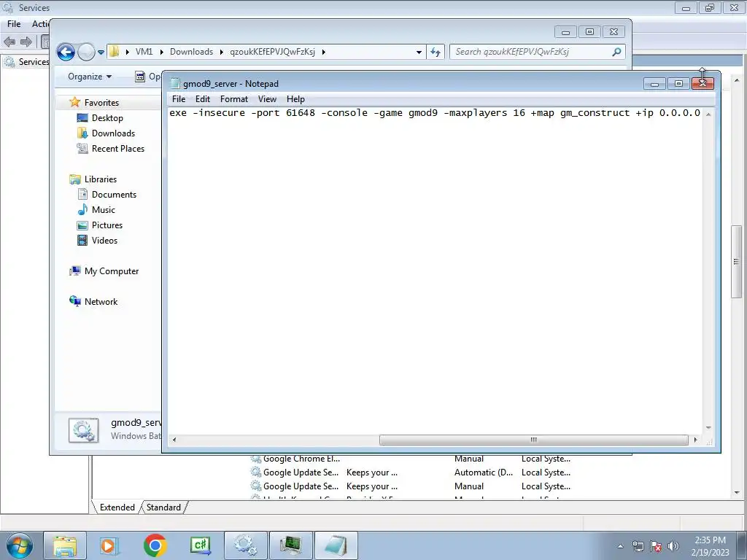The image size is (747, 560).
Task: Expand the arrow before VM1 in the address path
Action: click(x=127, y=52)
